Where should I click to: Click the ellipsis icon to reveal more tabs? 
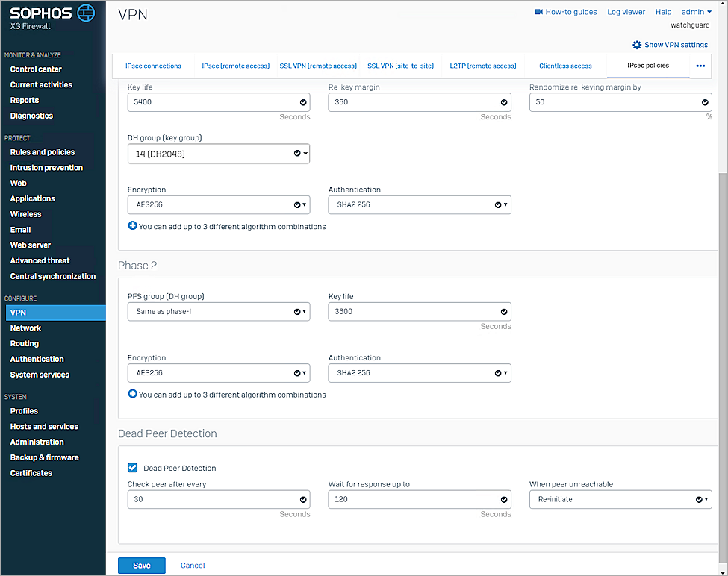[700, 66]
